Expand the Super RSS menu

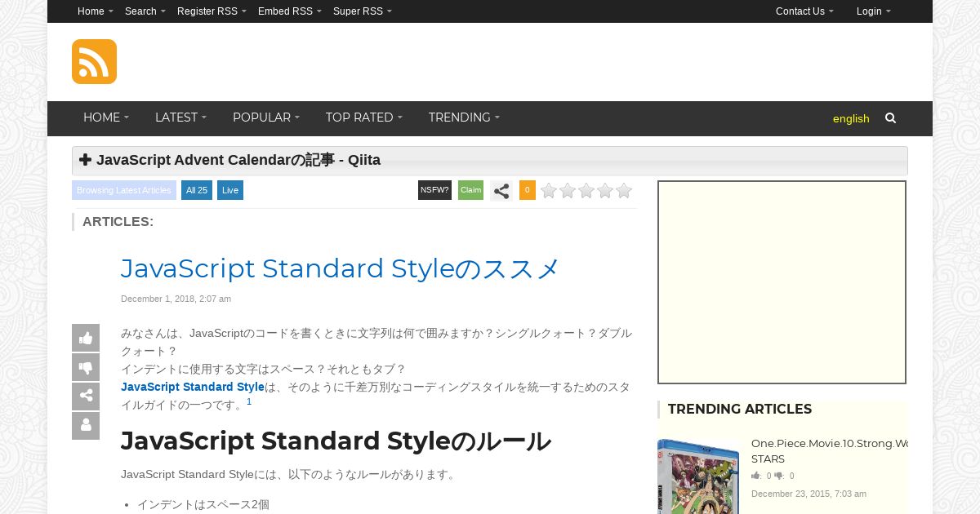coord(363,11)
